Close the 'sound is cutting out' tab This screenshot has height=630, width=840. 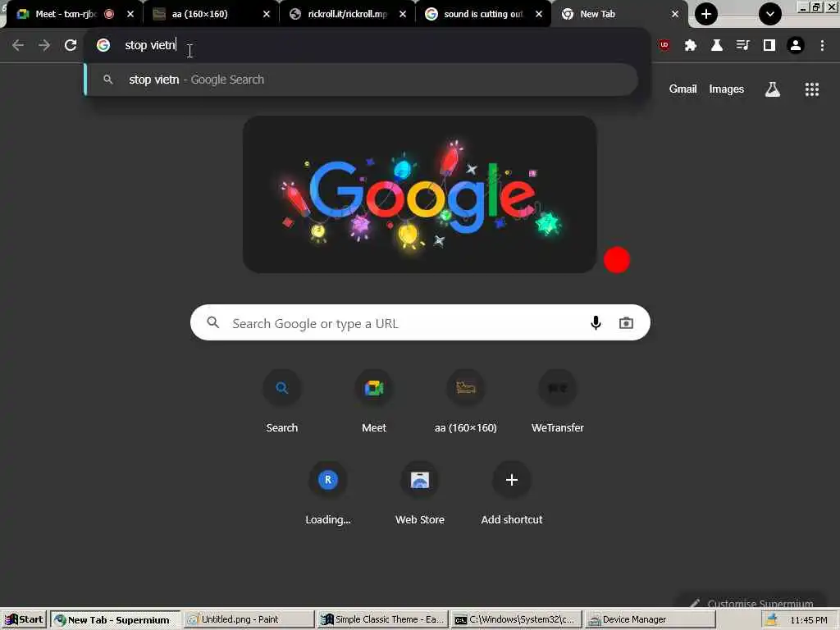(539, 14)
